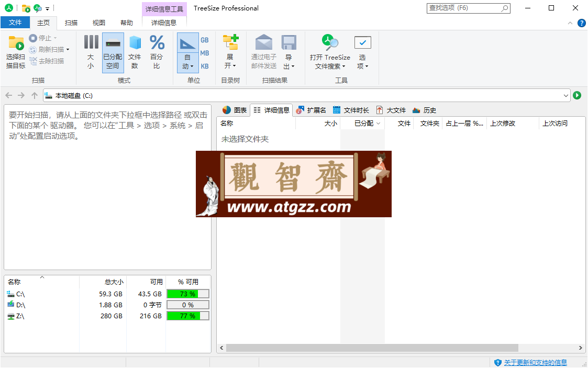Click quick access file search icon

click(38, 8)
